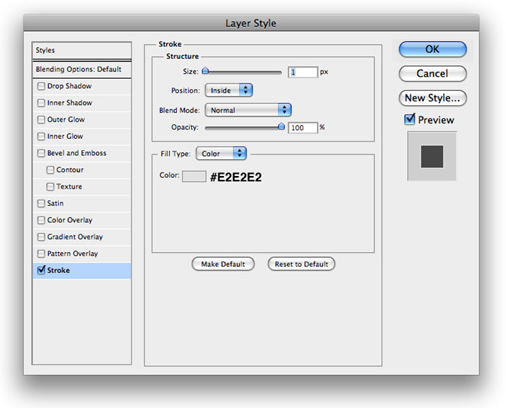Screen dimensions: 506x408
Task: Enable the Drop Shadow checkbox
Action: [41, 86]
